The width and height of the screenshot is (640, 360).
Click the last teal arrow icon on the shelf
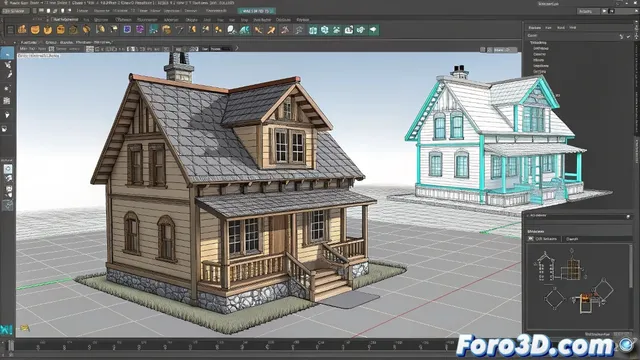point(373,30)
